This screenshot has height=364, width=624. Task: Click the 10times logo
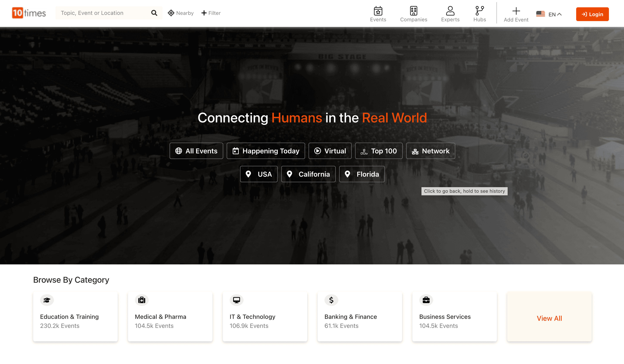29,13
